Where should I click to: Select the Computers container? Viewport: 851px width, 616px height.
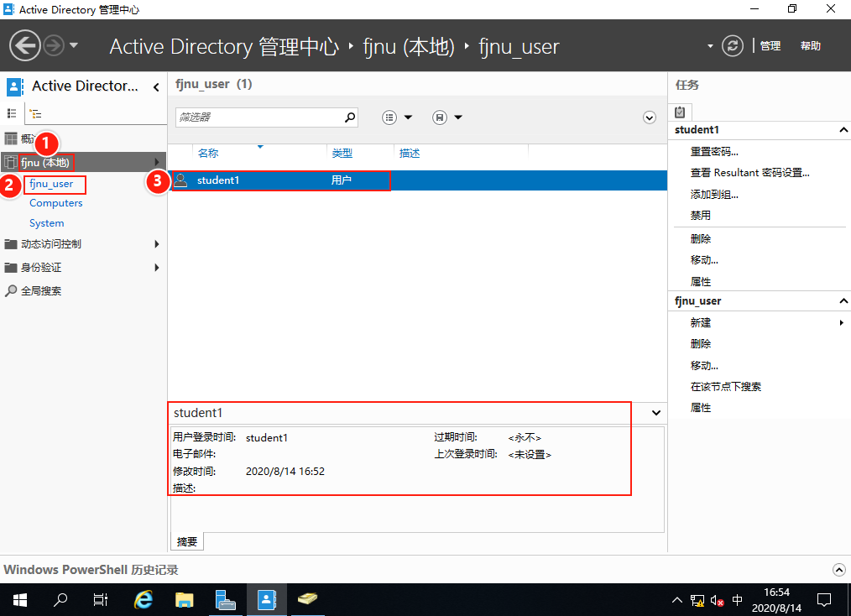click(x=56, y=203)
